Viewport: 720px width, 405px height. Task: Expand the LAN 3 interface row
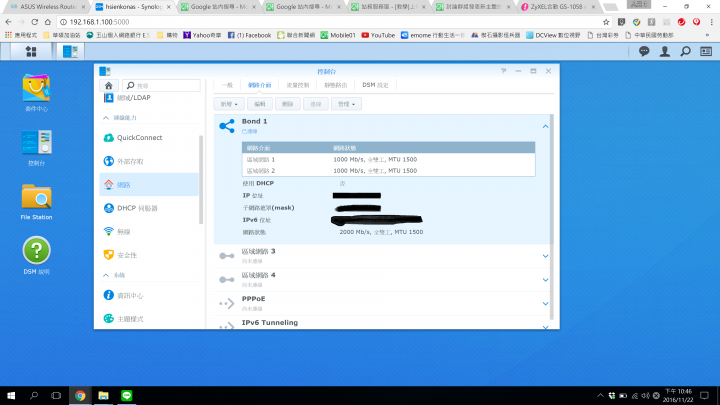pyautogui.click(x=545, y=256)
